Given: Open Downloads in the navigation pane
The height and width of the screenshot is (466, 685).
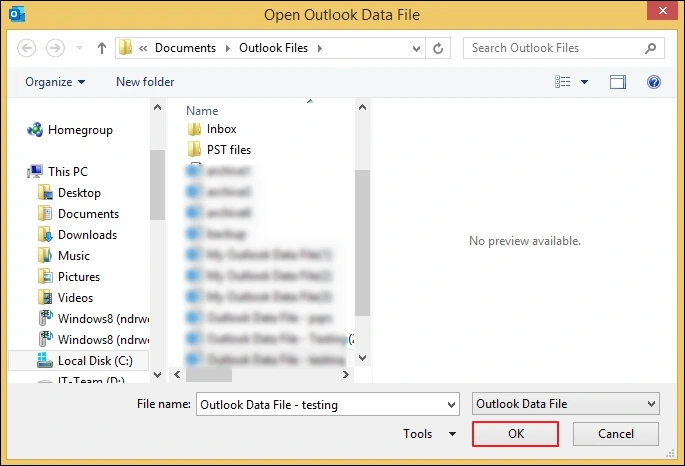Looking at the screenshot, I should (87, 235).
